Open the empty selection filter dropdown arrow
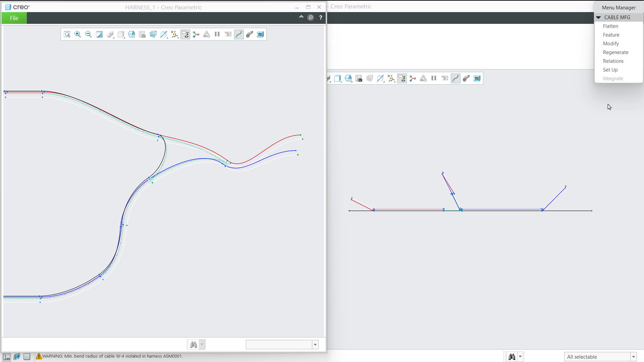 coord(315,345)
